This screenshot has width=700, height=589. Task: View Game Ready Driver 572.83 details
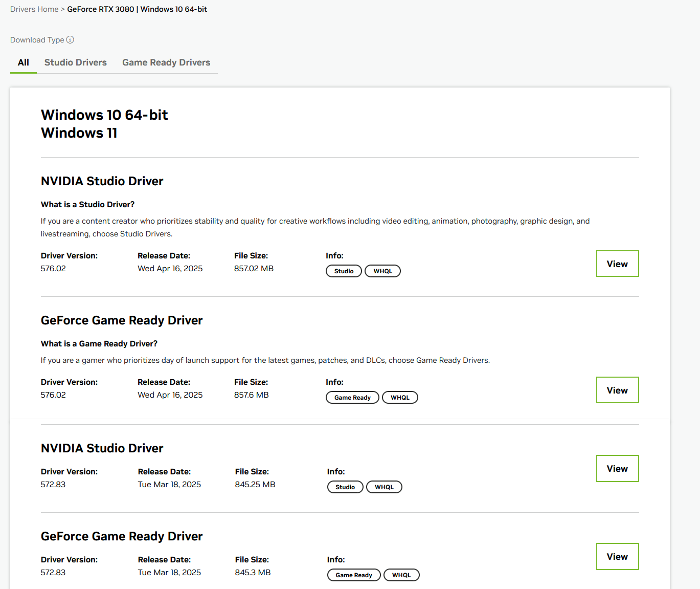click(617, 556)
